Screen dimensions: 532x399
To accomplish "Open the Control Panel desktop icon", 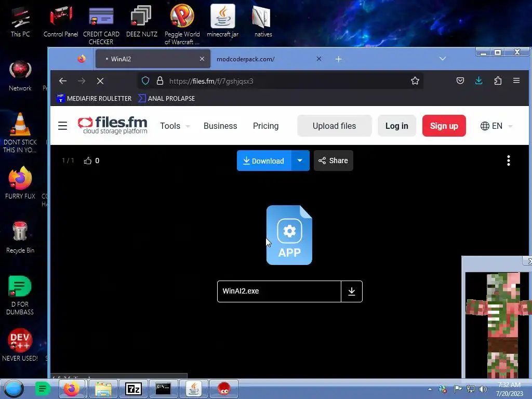I will click(61, 22).
